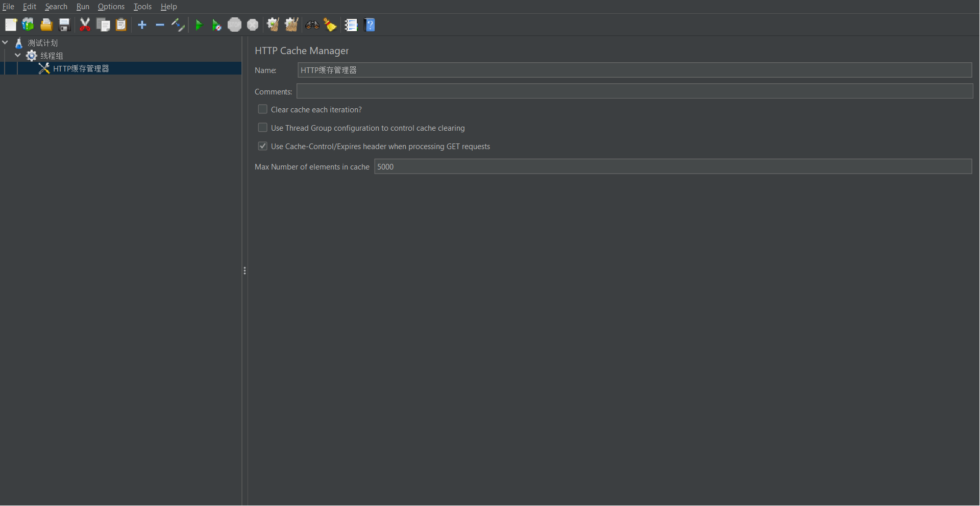Click the Search binoculars icon
This screenshot has height=506, width=980.
point(312,25)
